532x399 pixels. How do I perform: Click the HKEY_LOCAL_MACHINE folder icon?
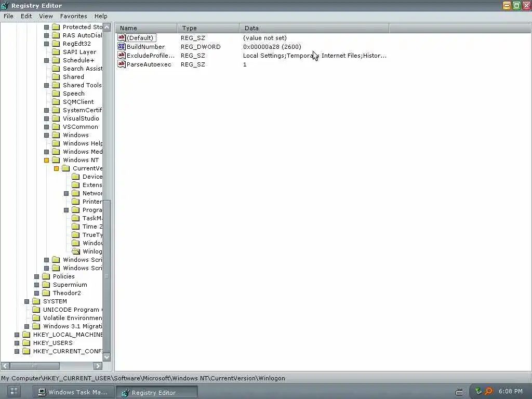(26, 335)
